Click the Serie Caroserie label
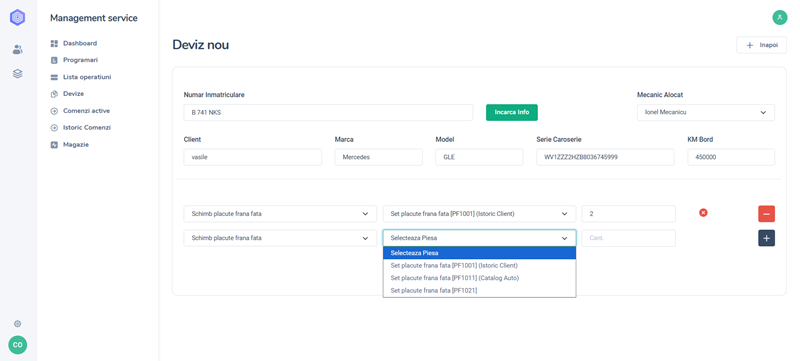The width and height of the screenshot is (800, 361). [x=559, y=139]
